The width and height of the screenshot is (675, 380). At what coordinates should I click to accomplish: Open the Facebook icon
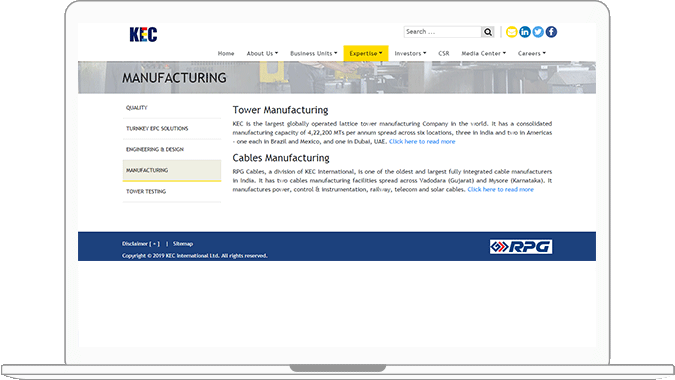point(551,32)
